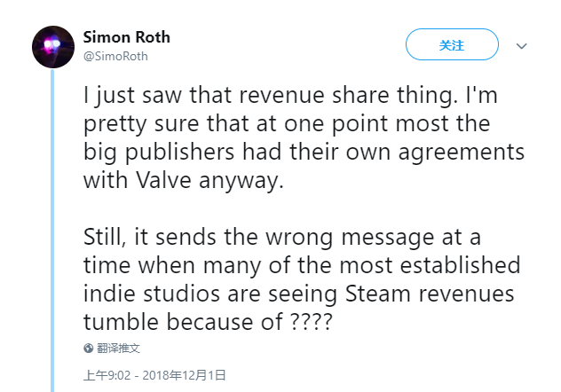Click the paragraph starting with "Still, it sends"
This screenshot has width=561, height=392.
[302, 279]
